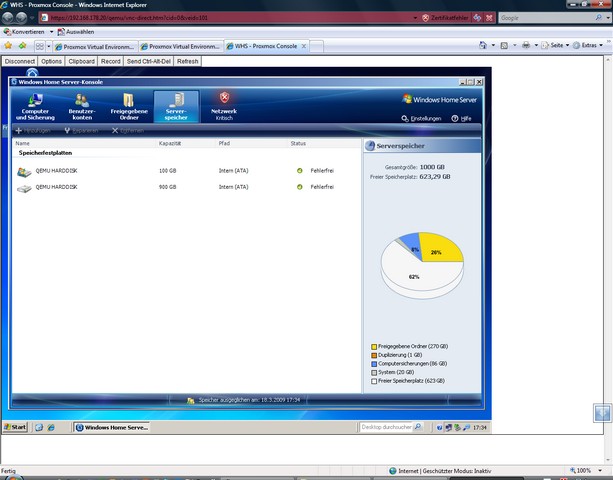This screenshot has height=480, width=613.
Task: Click the IE page refresh icon
Action: pyautogui.click(x=477, y=18)
